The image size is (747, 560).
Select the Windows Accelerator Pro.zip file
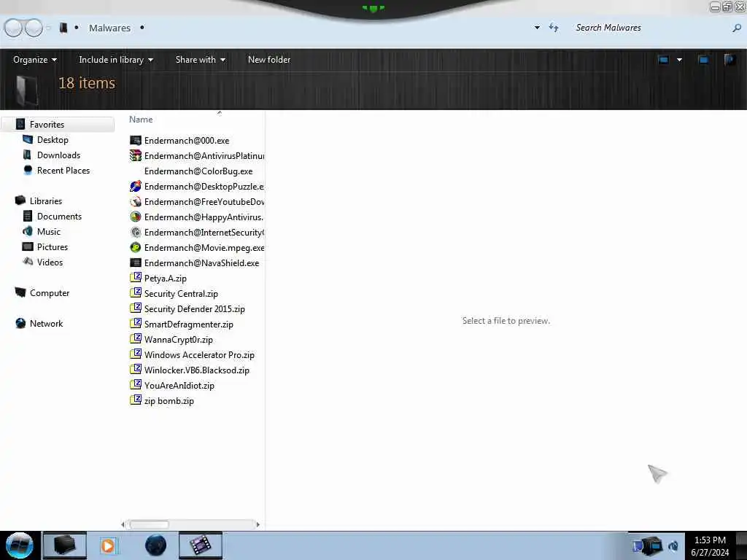coord(199,355)
